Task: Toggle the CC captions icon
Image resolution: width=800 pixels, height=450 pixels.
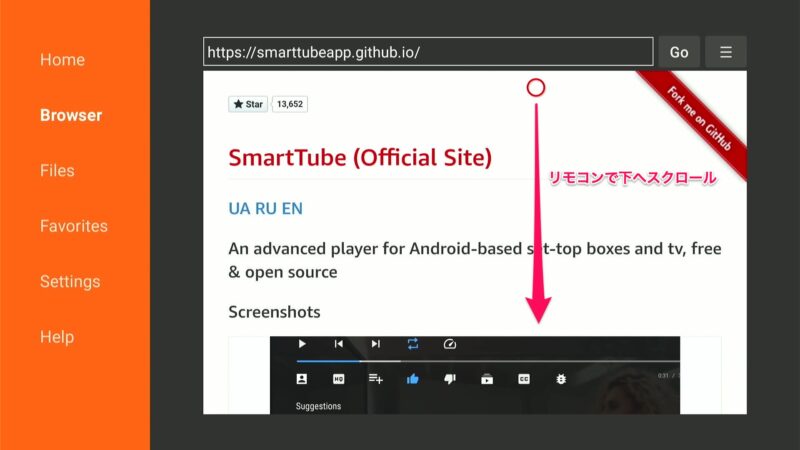Action: pyautogui.click(x=524, y=379)
